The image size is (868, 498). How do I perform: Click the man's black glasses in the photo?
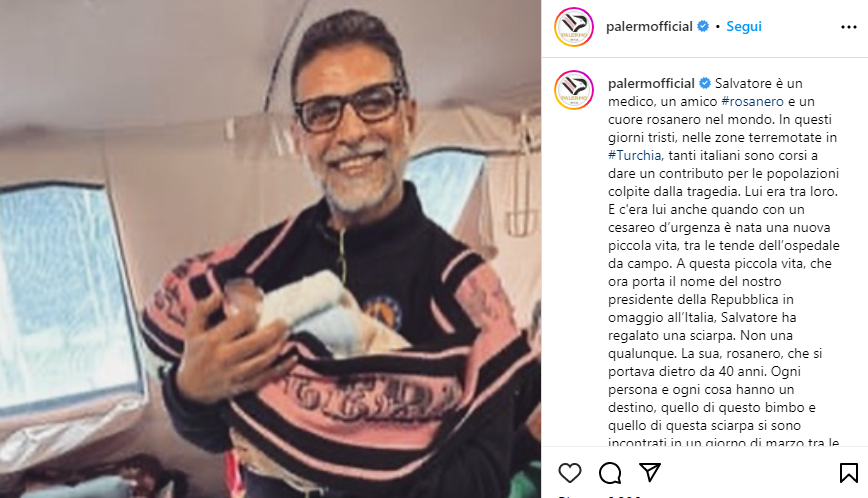352,106
